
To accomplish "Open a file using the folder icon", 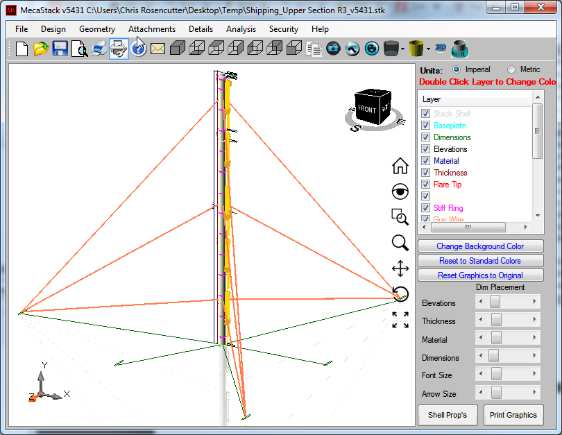I will (x=41, y=48).
